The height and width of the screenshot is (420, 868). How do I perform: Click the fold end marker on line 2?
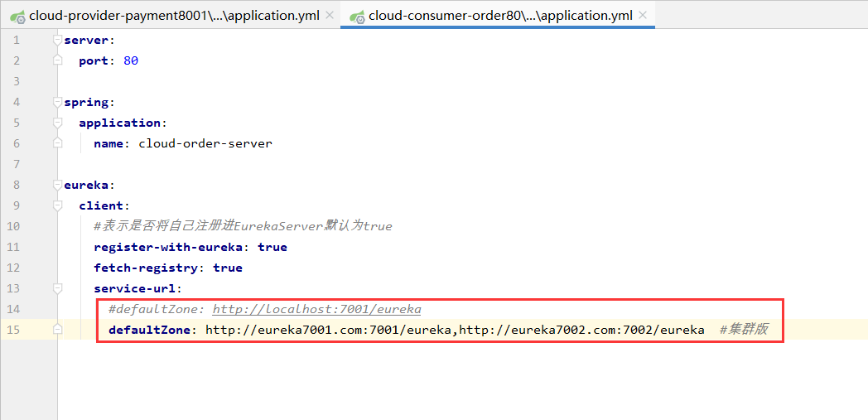(57, 60)
